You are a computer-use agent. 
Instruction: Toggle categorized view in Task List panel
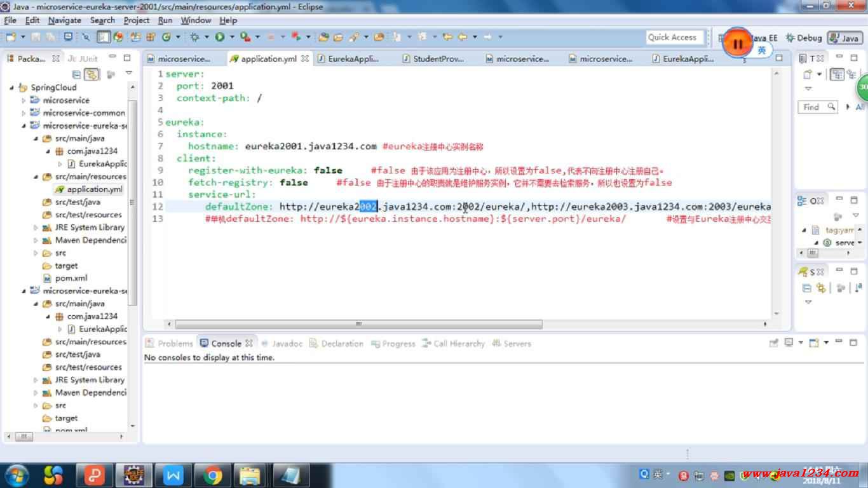pyautogui.click(x=837, y=74)
